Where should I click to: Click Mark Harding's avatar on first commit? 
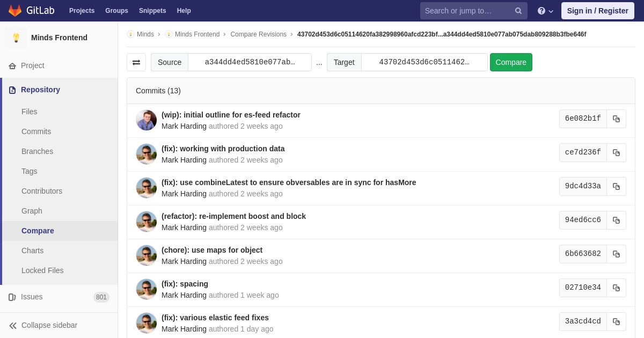(147, 120)
